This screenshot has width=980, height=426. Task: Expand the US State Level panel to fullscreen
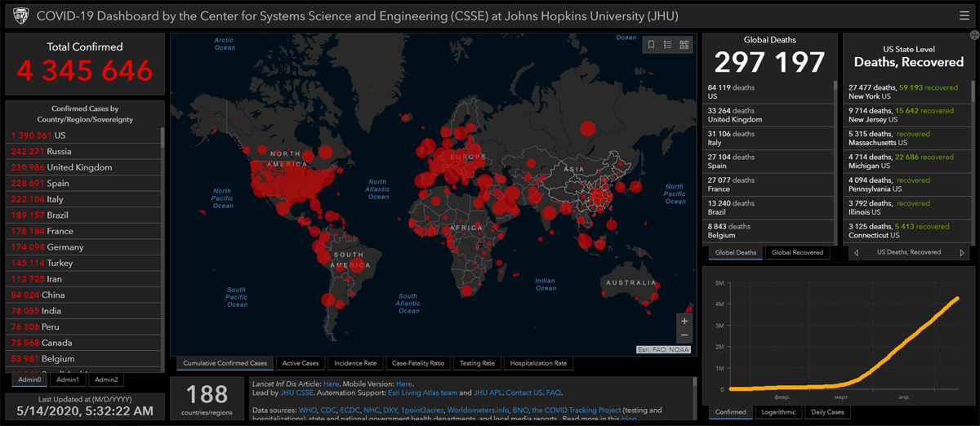974,35
